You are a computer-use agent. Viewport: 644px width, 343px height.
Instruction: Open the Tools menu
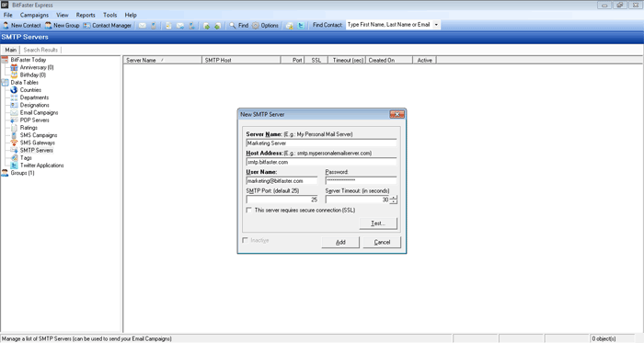pos(109,15)
